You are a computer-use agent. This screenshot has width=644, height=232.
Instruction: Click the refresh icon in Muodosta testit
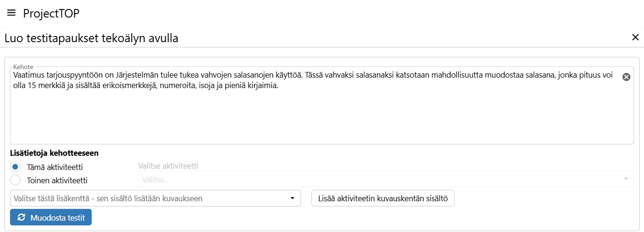point(21,218)
